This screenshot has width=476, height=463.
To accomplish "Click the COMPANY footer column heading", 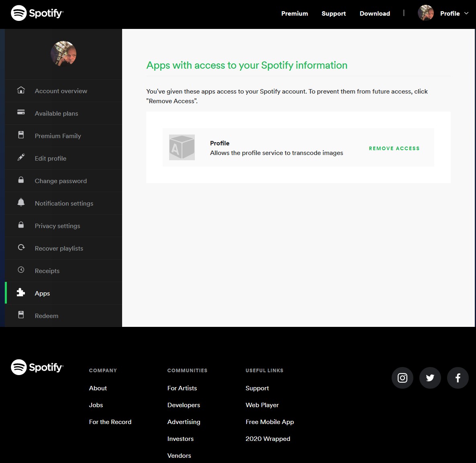I will [x=103, y=371].
